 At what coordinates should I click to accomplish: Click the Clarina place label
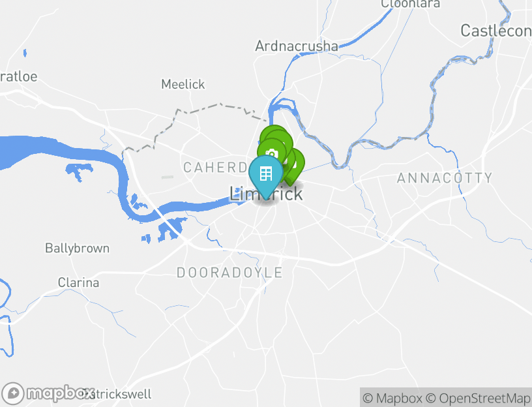[x=78, y=282]
